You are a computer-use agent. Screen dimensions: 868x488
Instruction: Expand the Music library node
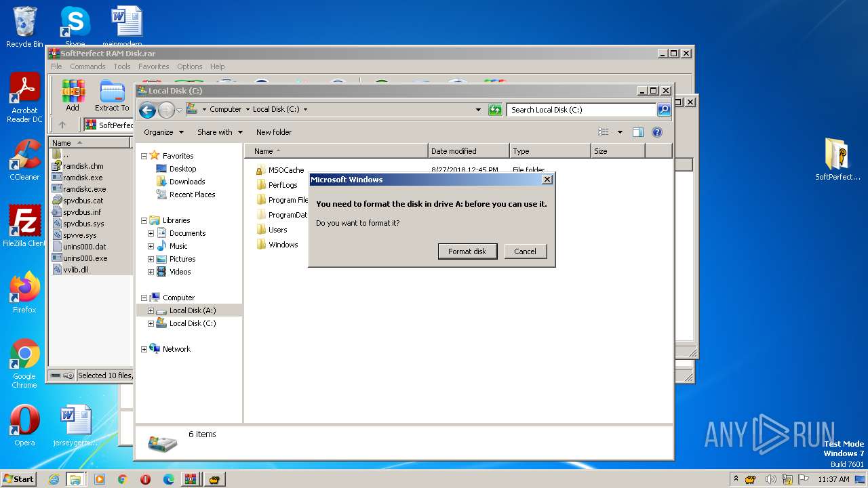[x=151, y=246]
